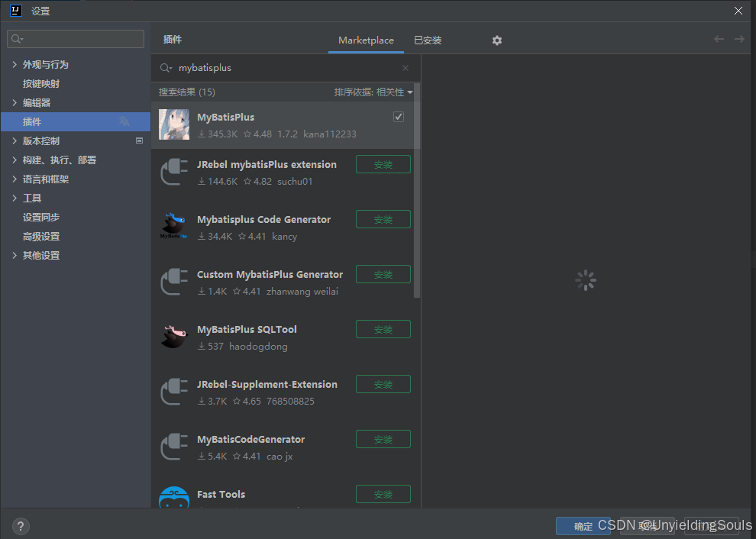The width and height of the screenshot is (756, 539).
Task: Click author name haodogdong
Action: pyautogui.click(x=258, y=346)
